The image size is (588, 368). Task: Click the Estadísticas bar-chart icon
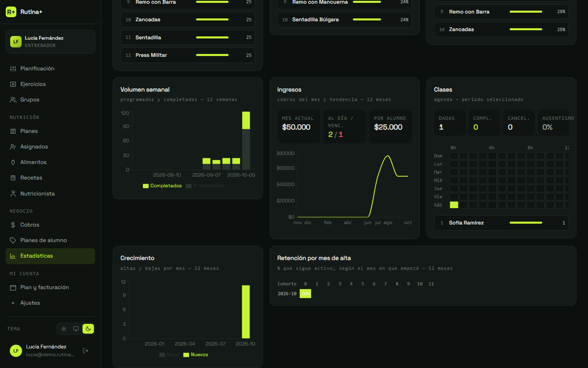13,256
